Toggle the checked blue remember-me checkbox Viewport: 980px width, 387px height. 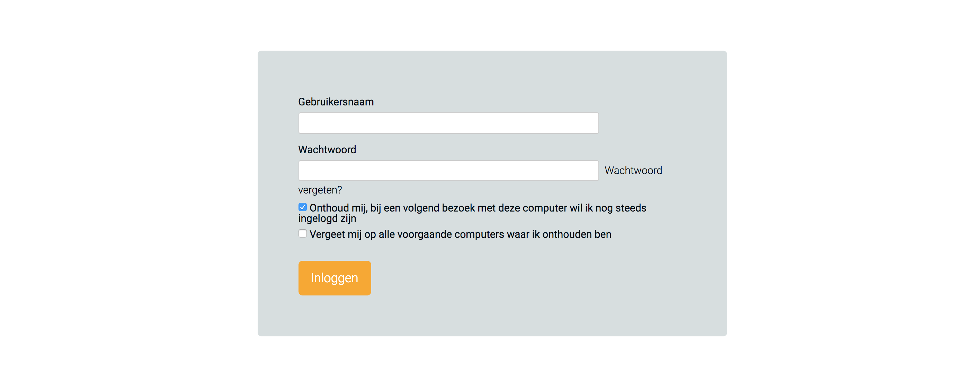[x=302, y=207]
